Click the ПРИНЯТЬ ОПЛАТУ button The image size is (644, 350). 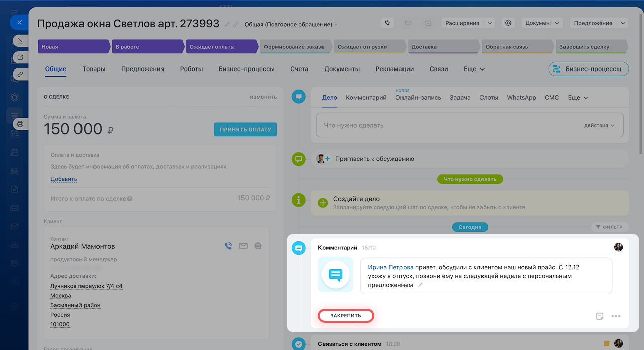(246, 129)
